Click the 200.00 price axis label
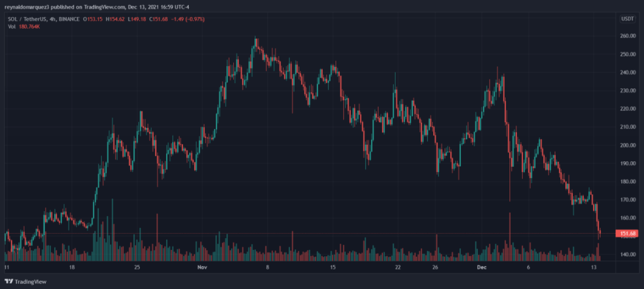This screenshot has width=644, height=289. 627,145
